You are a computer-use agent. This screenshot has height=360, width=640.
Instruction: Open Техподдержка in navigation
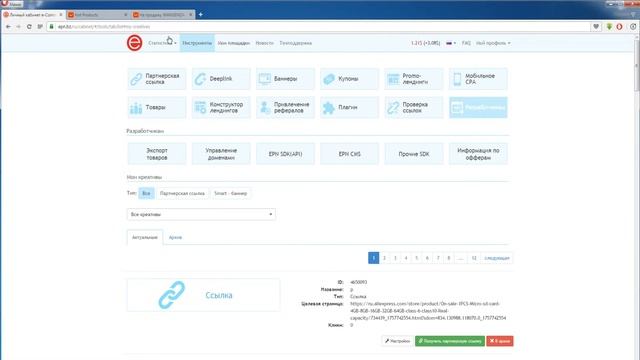point(296,43)
